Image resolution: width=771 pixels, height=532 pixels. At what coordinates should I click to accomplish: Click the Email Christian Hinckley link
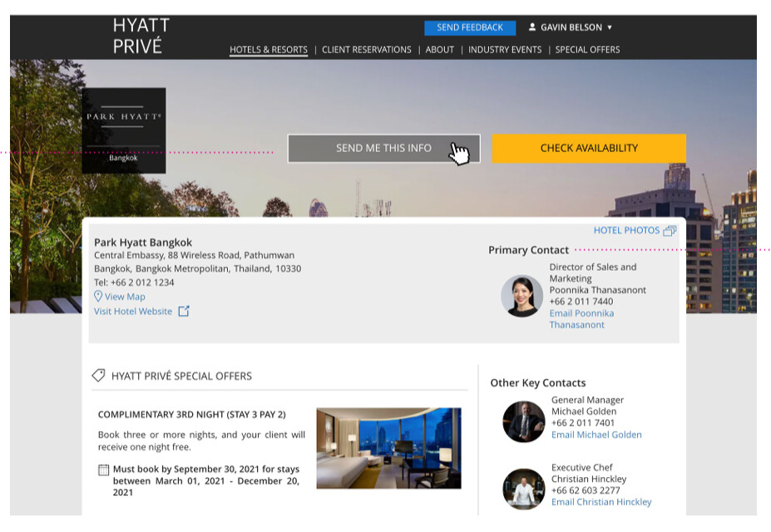[x=601, y=502]
